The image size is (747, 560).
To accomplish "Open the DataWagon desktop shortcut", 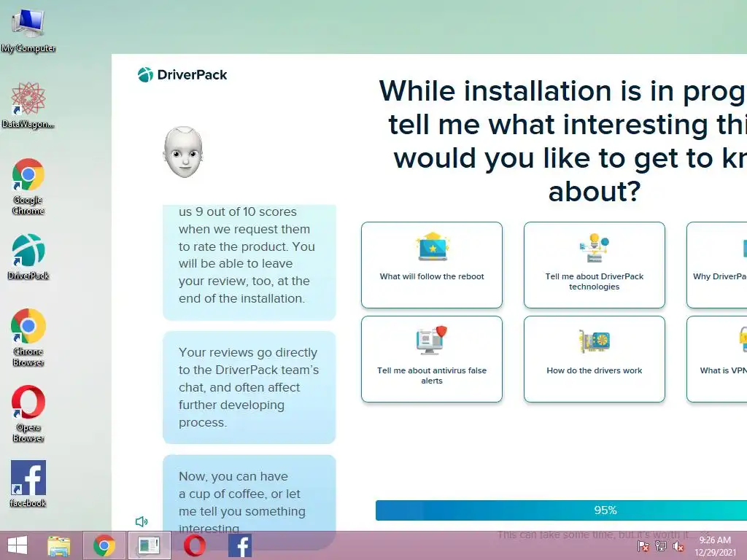I will tap(28, 106).
